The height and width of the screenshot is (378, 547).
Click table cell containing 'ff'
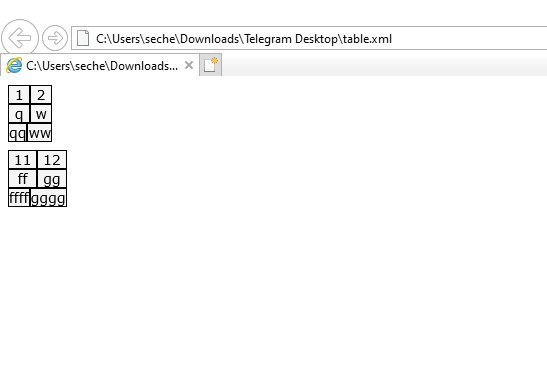[x=23, y=179]
